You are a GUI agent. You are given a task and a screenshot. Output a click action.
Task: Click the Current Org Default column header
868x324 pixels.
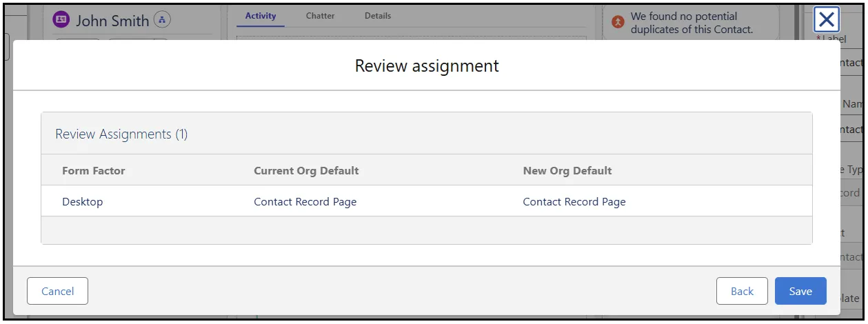tap(306, 170)
